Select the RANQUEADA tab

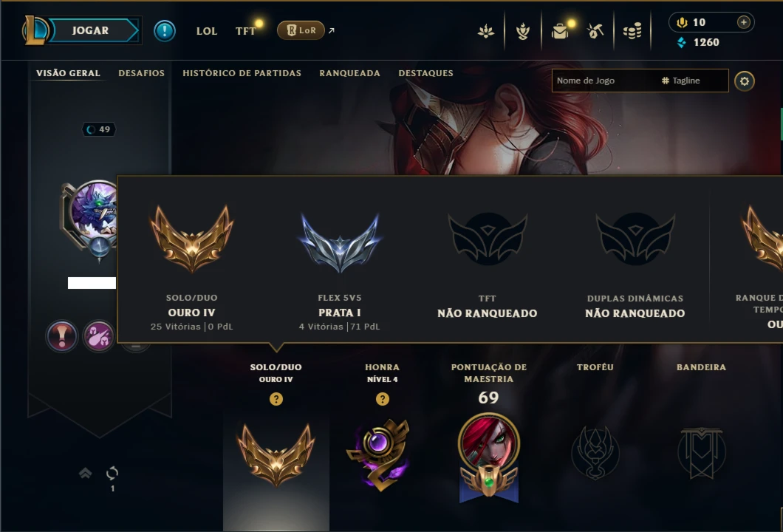pos(349,73)
